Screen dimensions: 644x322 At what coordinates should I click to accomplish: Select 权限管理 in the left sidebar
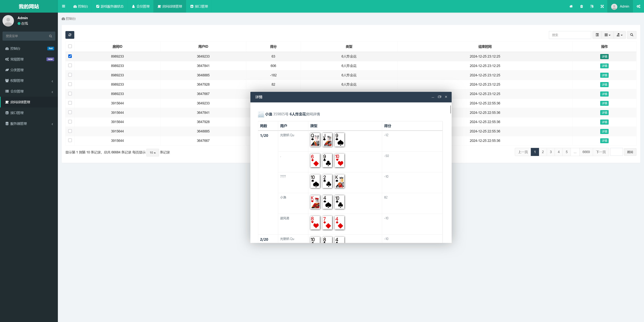[17, 81]
